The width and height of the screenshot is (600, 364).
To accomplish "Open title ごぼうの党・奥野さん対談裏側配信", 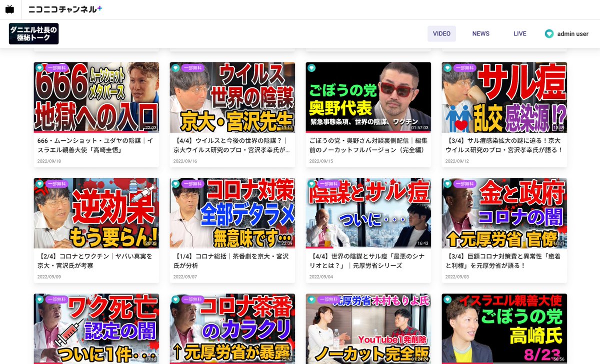I will [x=368, y=145].
